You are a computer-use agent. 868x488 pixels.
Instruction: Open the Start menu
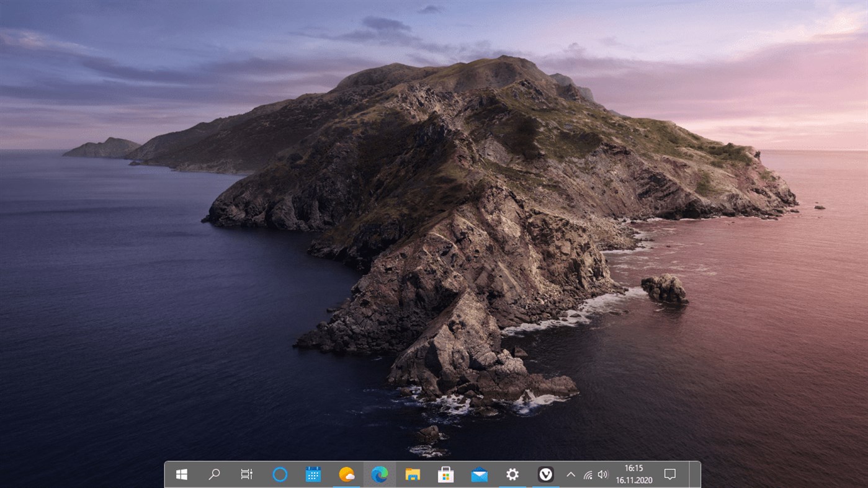[x=181, y=474]
